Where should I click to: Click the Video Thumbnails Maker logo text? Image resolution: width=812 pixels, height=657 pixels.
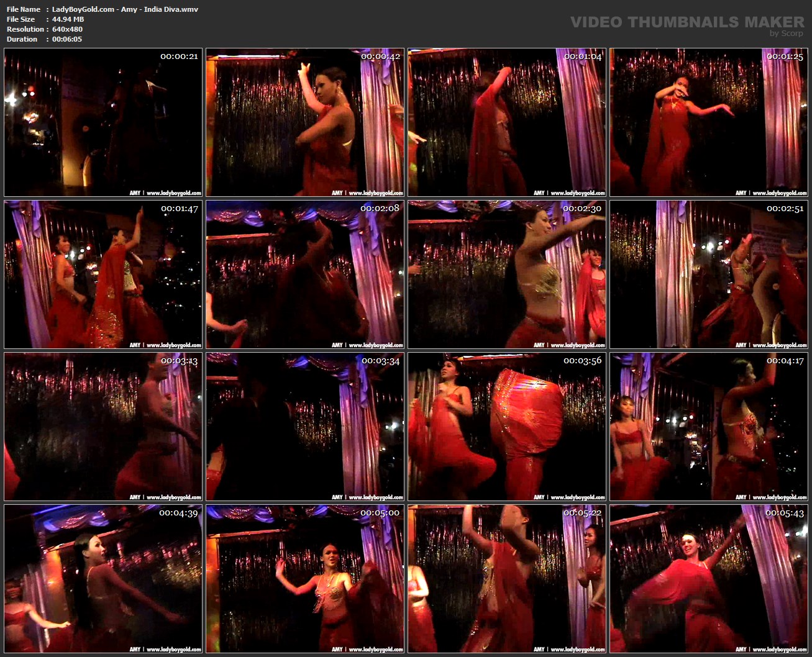(687, 22)
